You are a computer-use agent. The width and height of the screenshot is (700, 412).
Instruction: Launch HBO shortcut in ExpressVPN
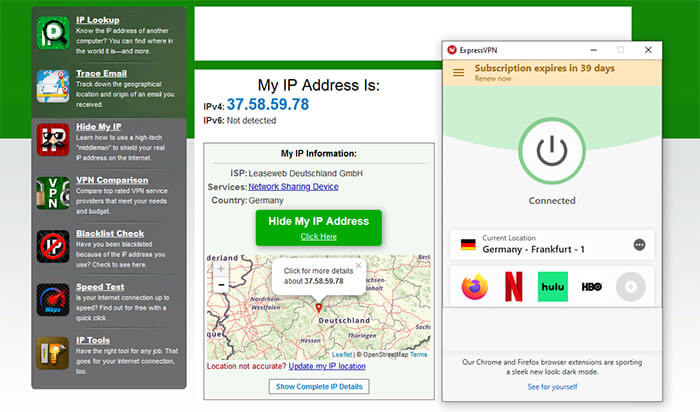[592, 287]
